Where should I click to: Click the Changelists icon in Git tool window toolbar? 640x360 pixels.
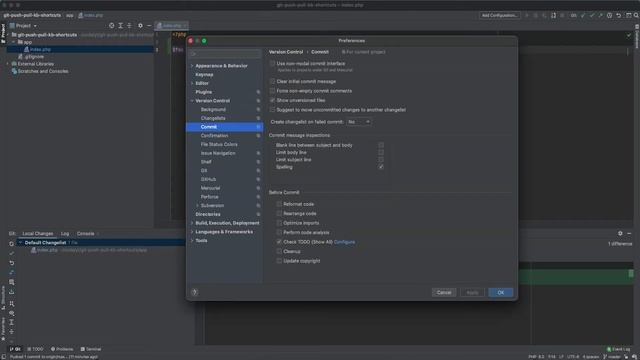(x=11, y=282)
